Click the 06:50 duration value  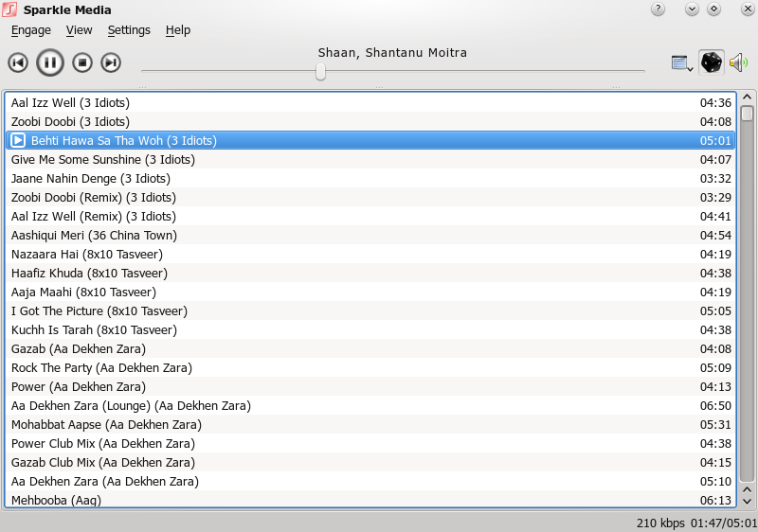(x=715, y=405)
